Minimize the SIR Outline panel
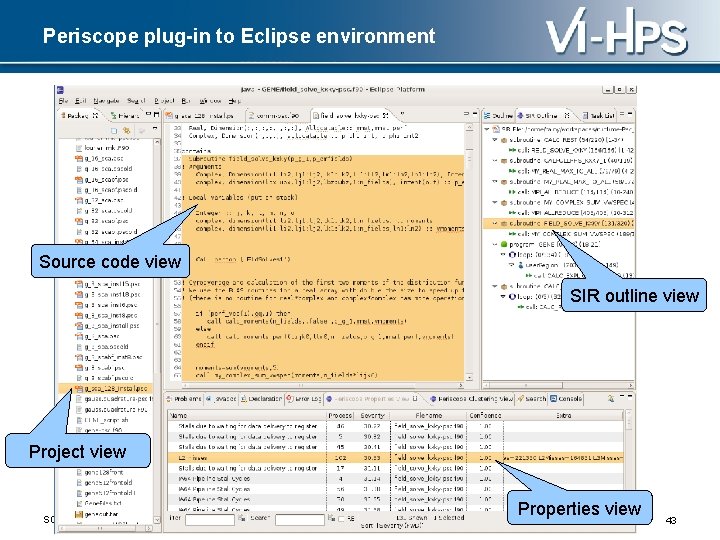 click(x=622, y=113)
